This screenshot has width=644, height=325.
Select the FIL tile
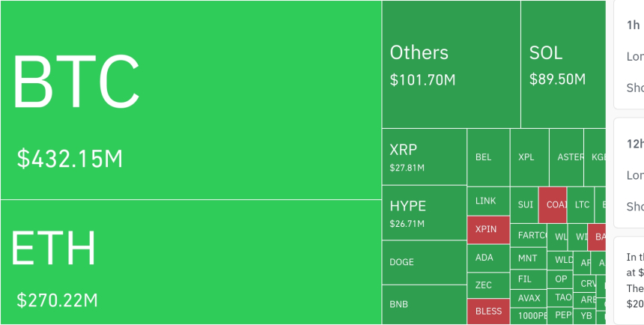[529, 279]
